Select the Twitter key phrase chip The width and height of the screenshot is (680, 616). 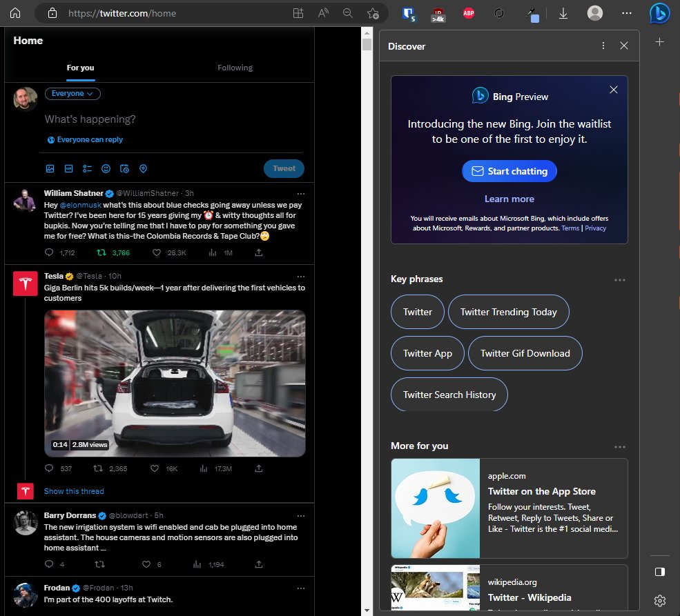pos(418,312)
